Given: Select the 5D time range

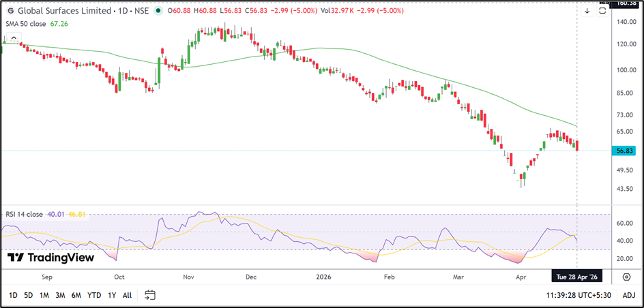Looking at the screenshot, I should [28, 295].
